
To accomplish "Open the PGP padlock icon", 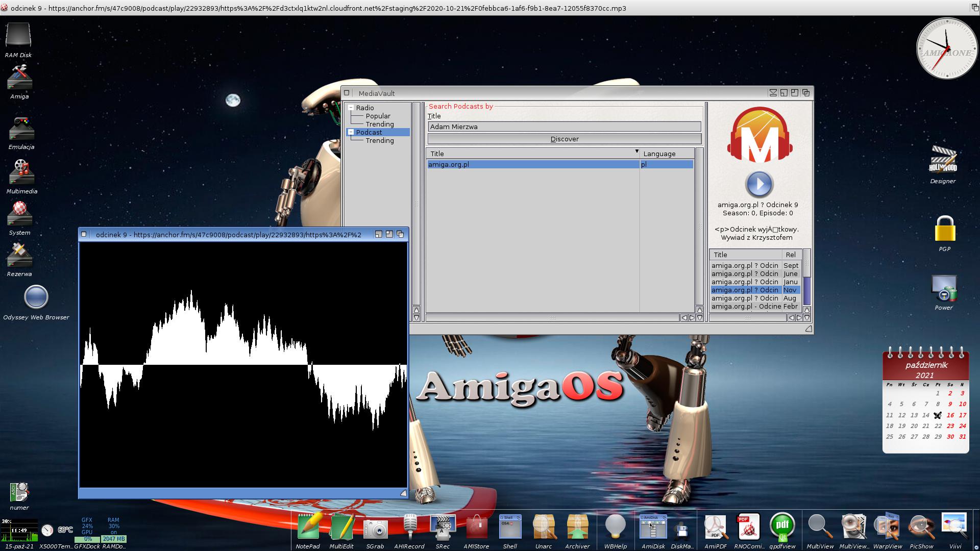I will 945,229.
